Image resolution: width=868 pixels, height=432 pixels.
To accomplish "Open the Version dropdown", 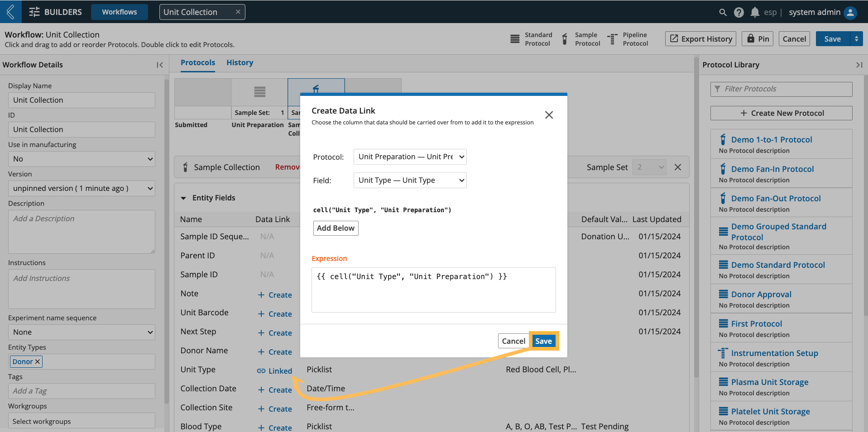I will click(82, 188).
